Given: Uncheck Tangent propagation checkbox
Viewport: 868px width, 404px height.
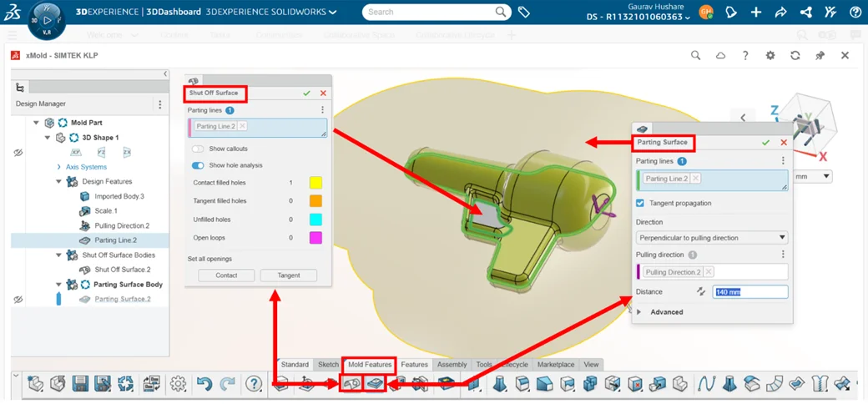Looking at the screenshot, I should tap(640, 203).
